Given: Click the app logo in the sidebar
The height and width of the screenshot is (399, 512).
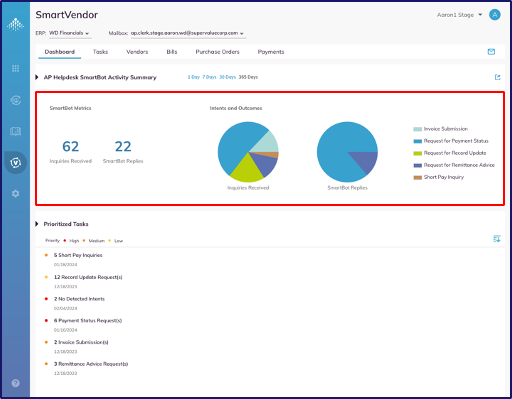Looking at the screenshot, I should [15, 24].
